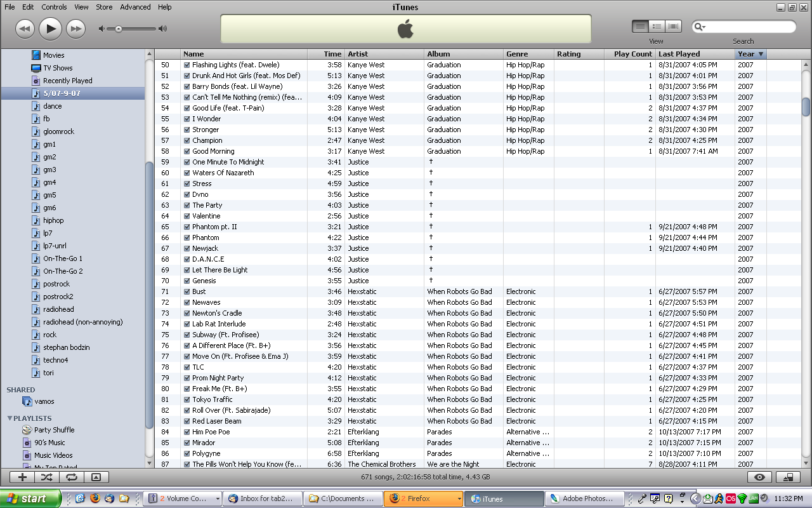Screen dimensions: 812x508
Task: Toggle repeat button at bottom
Action: [x=71, y=477]
